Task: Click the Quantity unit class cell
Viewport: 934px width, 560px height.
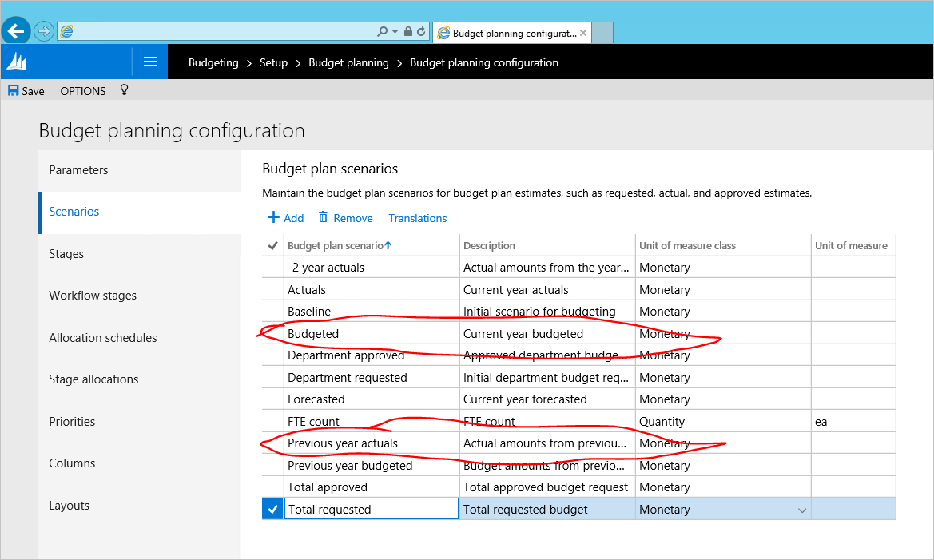Action: (723, 421)
